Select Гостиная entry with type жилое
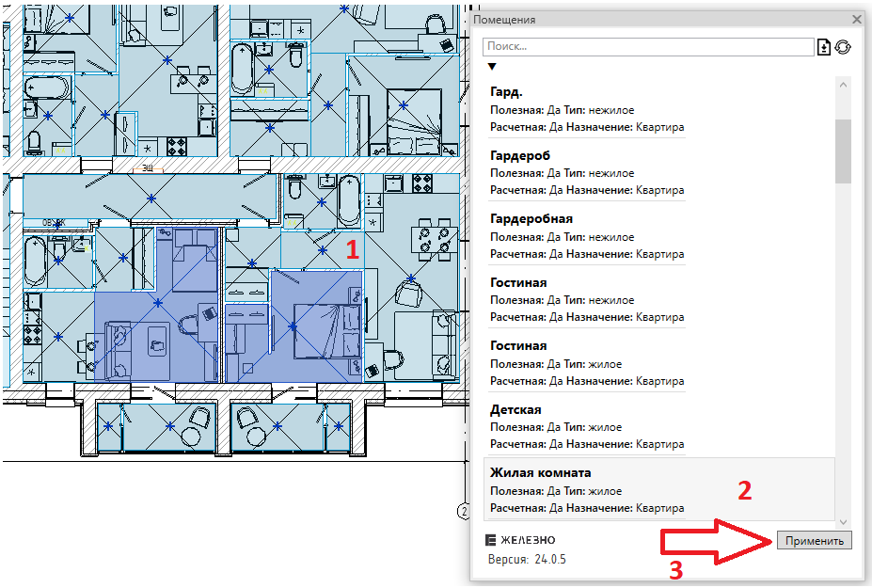The height and width of the screenshot is (588, 872). pos(659,363)
